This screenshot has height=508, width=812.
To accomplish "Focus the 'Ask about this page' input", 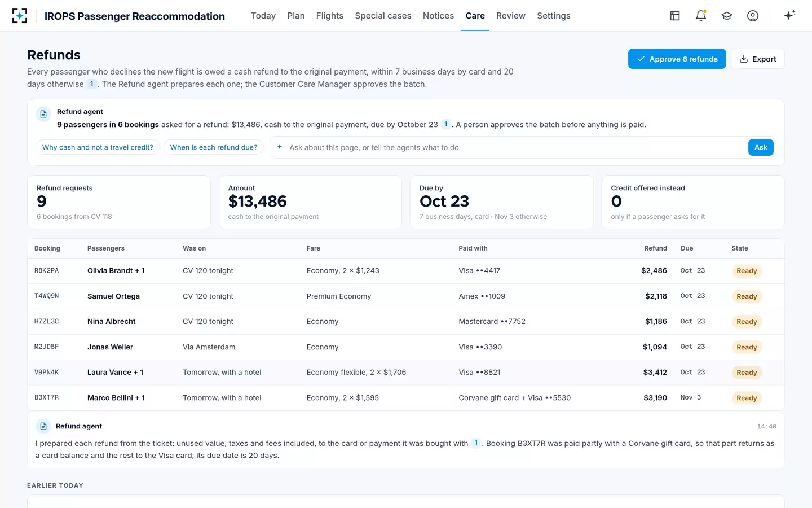I will (515, 147).
